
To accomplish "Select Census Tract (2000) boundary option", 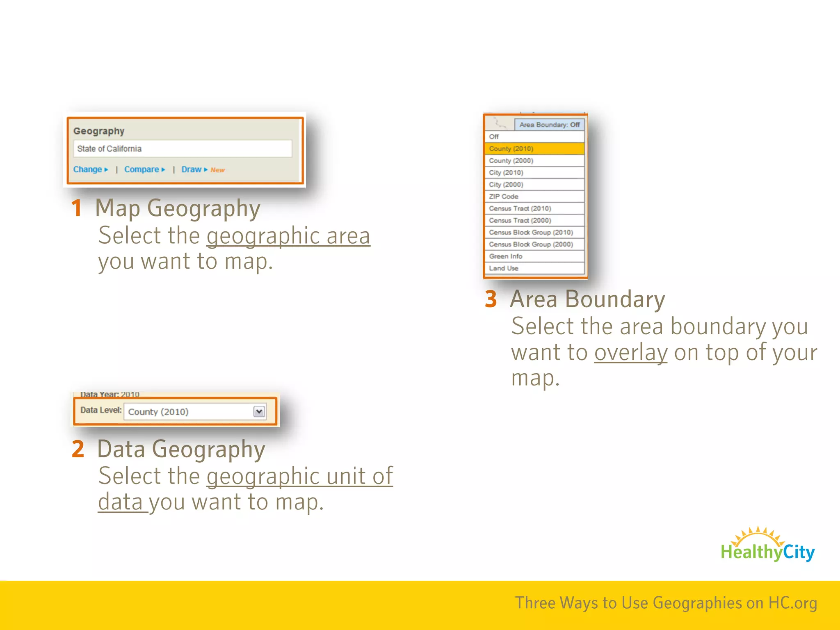I will pos(534,220).
